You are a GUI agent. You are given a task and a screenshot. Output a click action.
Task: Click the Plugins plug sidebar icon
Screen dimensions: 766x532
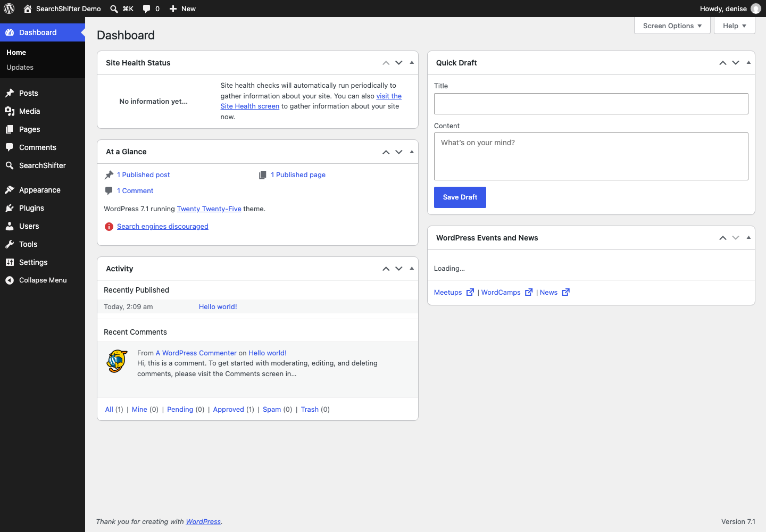click(x=10, y=208)
